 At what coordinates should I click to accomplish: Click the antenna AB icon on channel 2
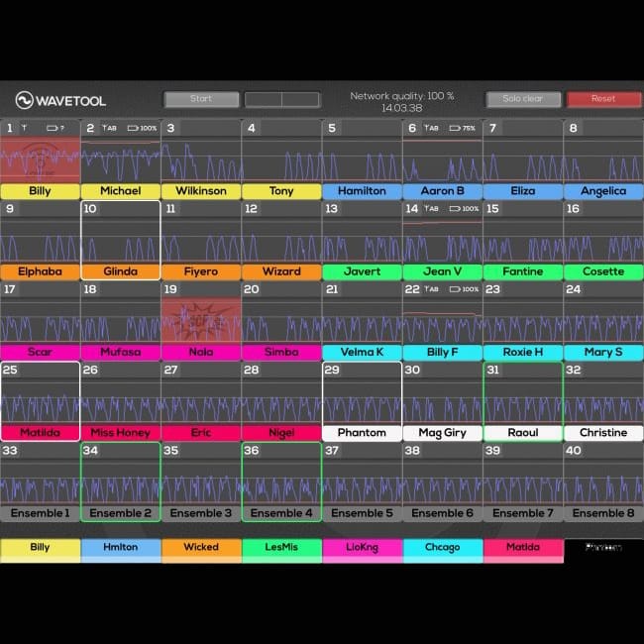[109, 128]
